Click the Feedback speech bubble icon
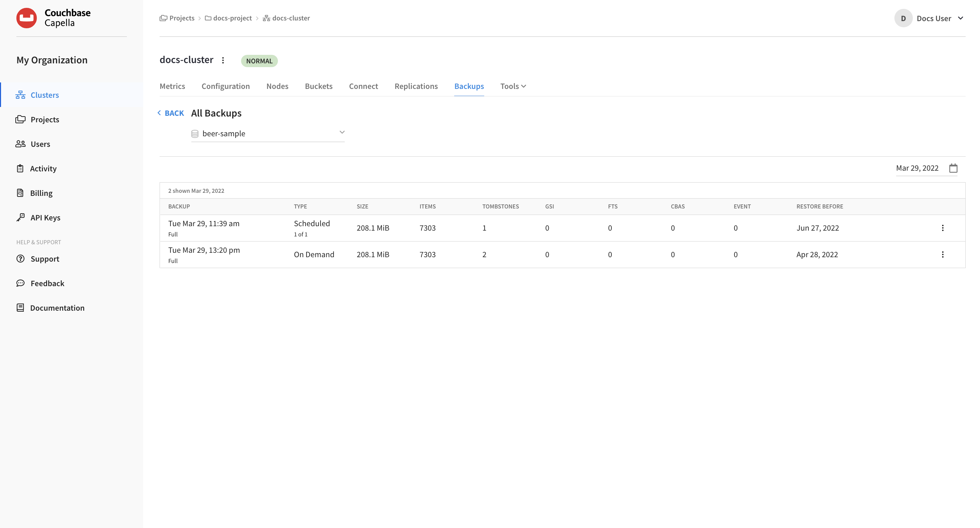The image size is (980, 528). [20, 283]
